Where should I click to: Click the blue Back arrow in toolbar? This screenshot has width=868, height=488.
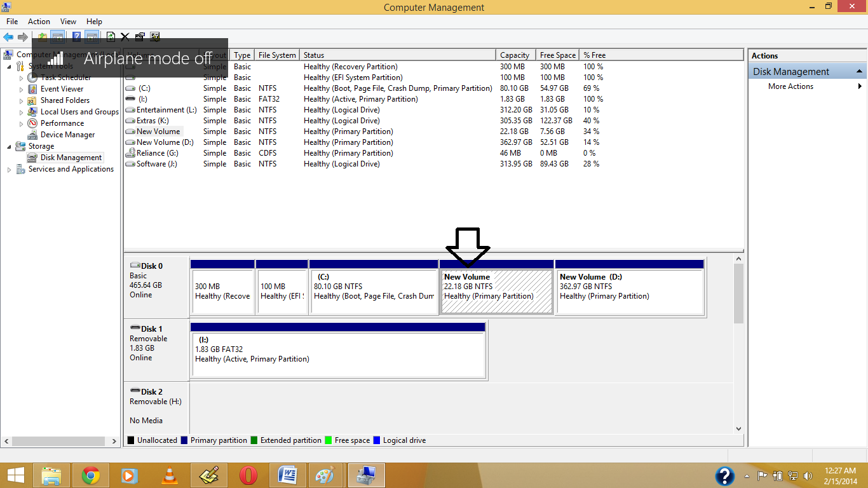8,37
